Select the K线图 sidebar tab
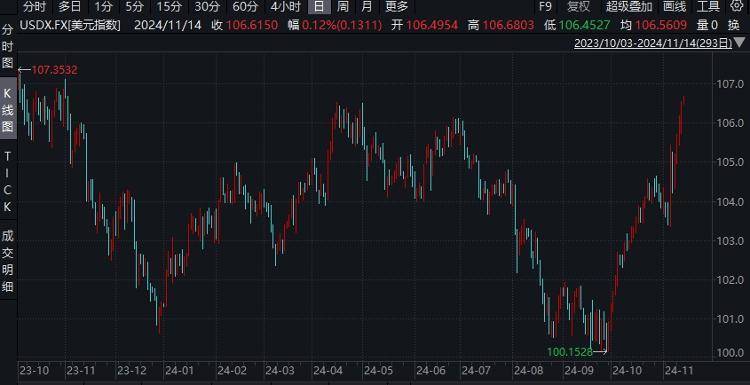The image size is (750, 385). pyautogui.click(x=8, y=110)
